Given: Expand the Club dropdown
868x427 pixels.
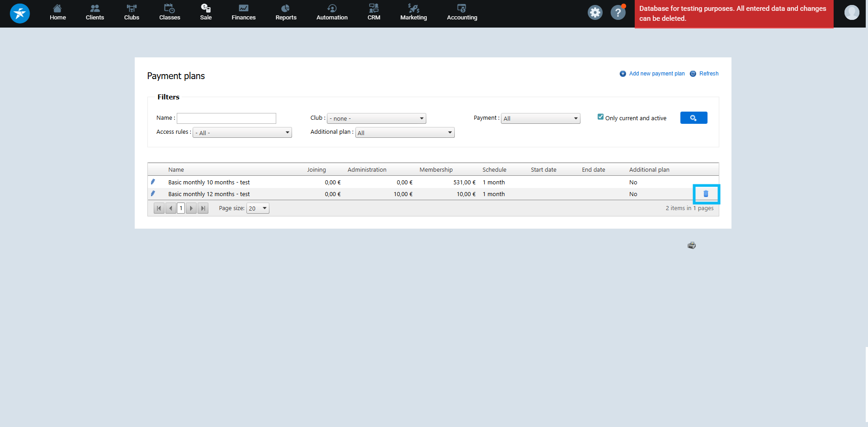Looking at the screenshot, I should [x=376, y=118].
